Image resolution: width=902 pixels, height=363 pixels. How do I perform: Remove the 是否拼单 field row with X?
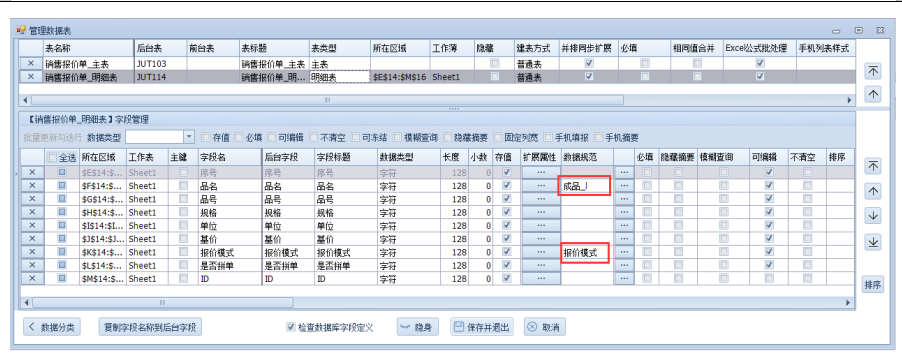pos(32,265)
